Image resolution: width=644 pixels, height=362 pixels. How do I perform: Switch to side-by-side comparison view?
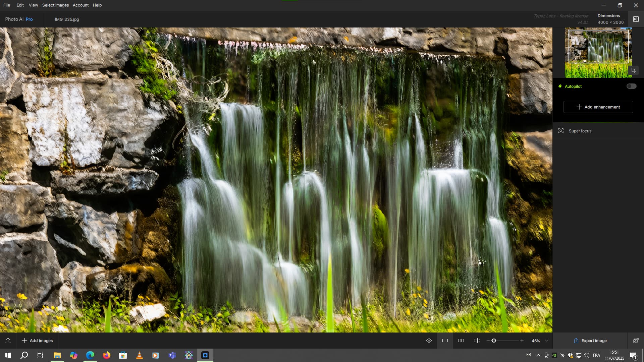(x=461, y=341)
